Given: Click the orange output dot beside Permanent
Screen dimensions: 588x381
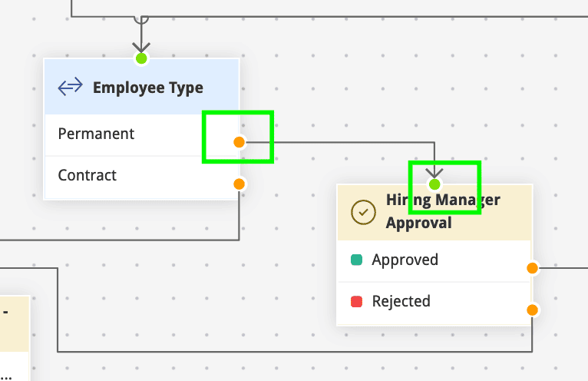Looking at the screenshot, I should tap(239, 142).
